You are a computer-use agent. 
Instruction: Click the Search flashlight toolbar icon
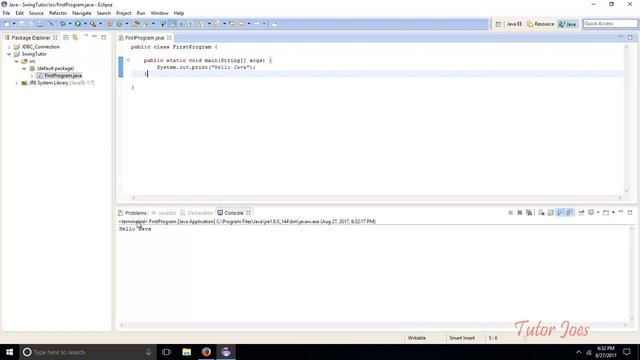pyautogui.click(x=146, y=24)
